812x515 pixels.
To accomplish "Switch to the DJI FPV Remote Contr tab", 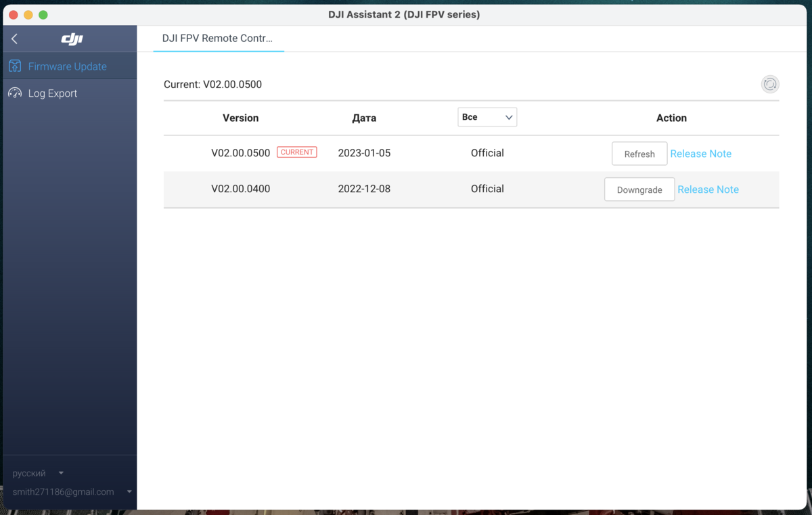I will click(x=218, y=39).
